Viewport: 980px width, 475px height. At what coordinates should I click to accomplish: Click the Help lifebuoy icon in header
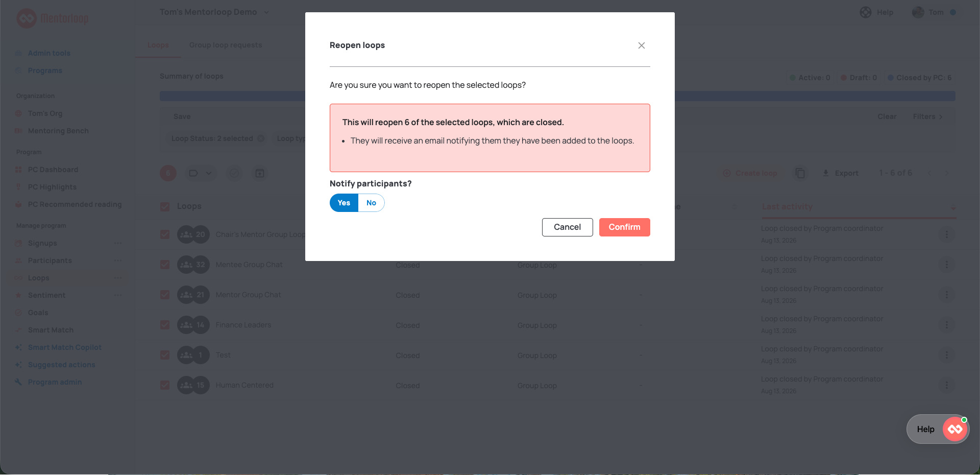(866, 12)
